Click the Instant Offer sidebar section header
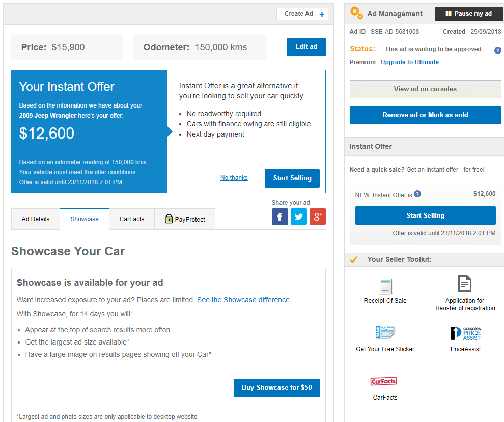Image resolution: width=504 pixels, height=422 pixels. point(424,146)
